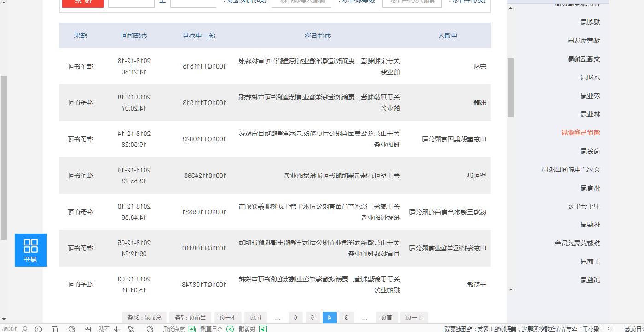The height and width of the screenshot is (332, 644).
Task: Select 质监局 in department list
Action: point(591,280)
